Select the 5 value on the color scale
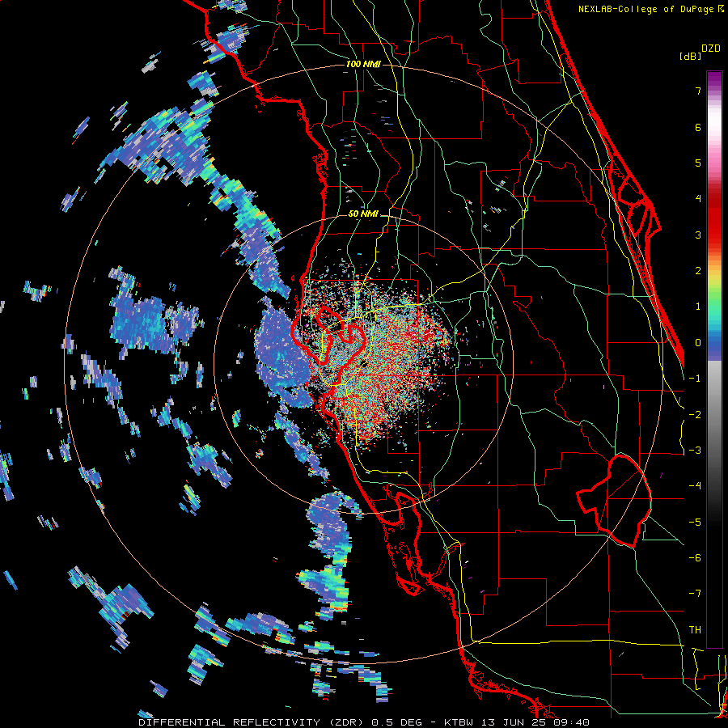The width and height of the screenshot is (728, 728). [x=698, y=163]
